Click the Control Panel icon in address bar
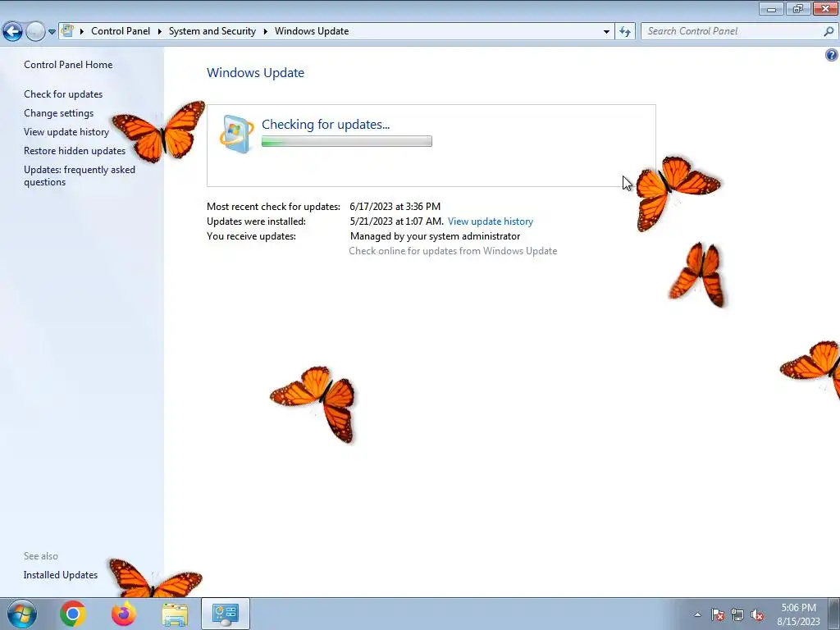Image resolution: width=840 pixels, height=630 pixels. [x=67, y=31]
